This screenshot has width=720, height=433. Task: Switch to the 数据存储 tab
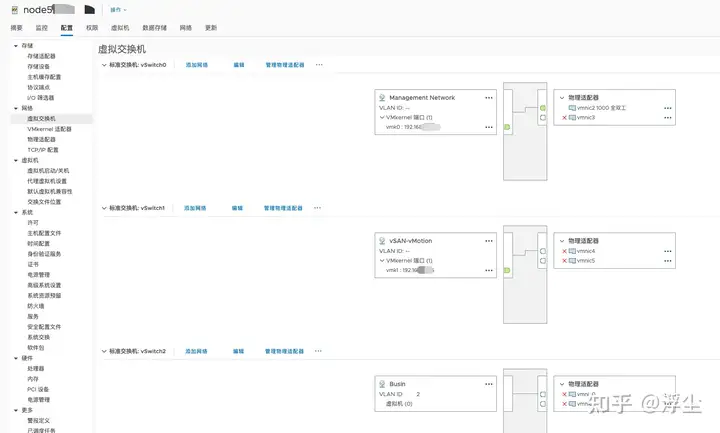(155, 28)
